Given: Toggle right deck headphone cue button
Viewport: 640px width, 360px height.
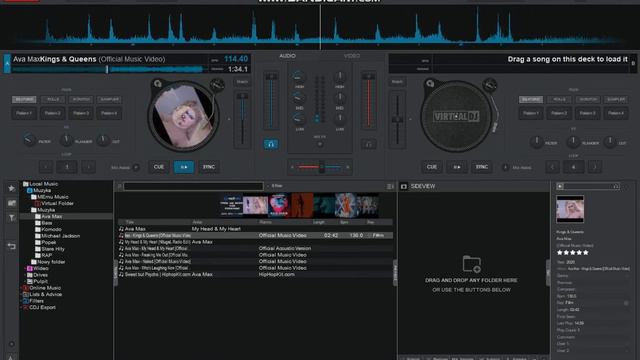Looking at the screenshot, I should pos(368,144).
